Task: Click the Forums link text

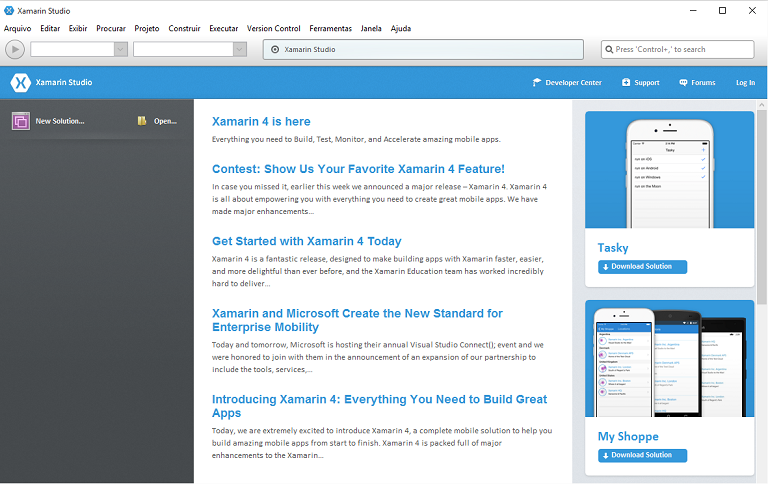Action: (703, 82)
